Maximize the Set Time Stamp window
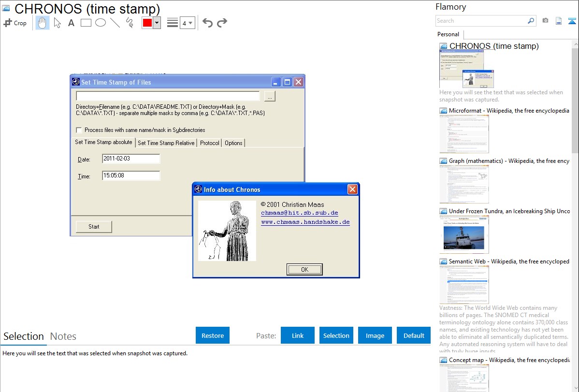Screen dimensions: 579x392 point(287,82)
